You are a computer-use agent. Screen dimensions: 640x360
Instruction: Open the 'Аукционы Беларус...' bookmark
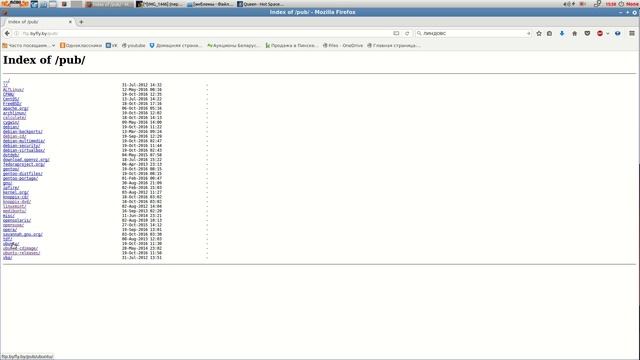[x=233, y=46]
